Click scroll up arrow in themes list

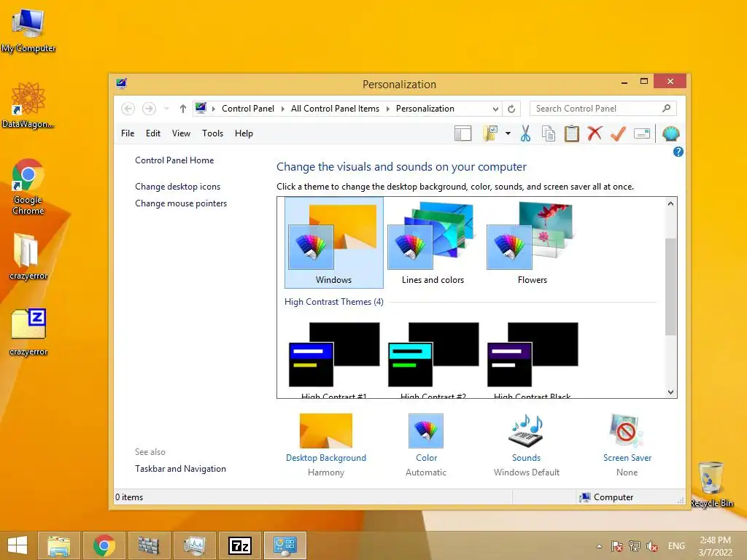(671, 203)
